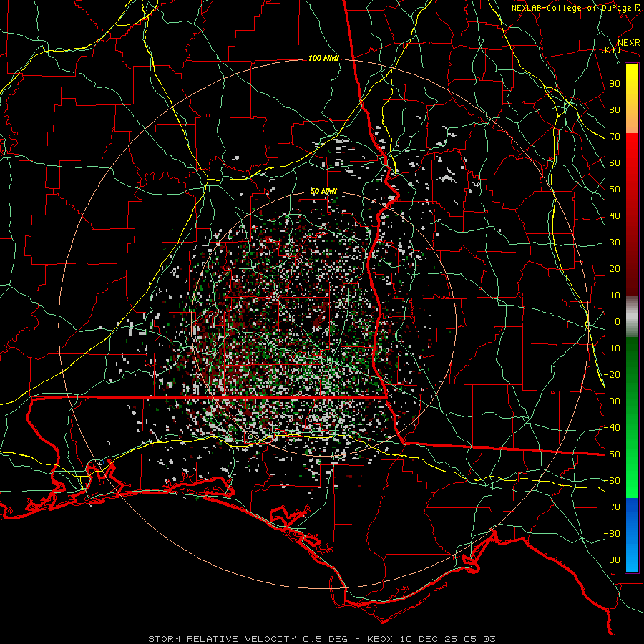Screen dimensions: 644x644
Task: Click the "90" value on the velocity scale
Action: click(615, 84)
